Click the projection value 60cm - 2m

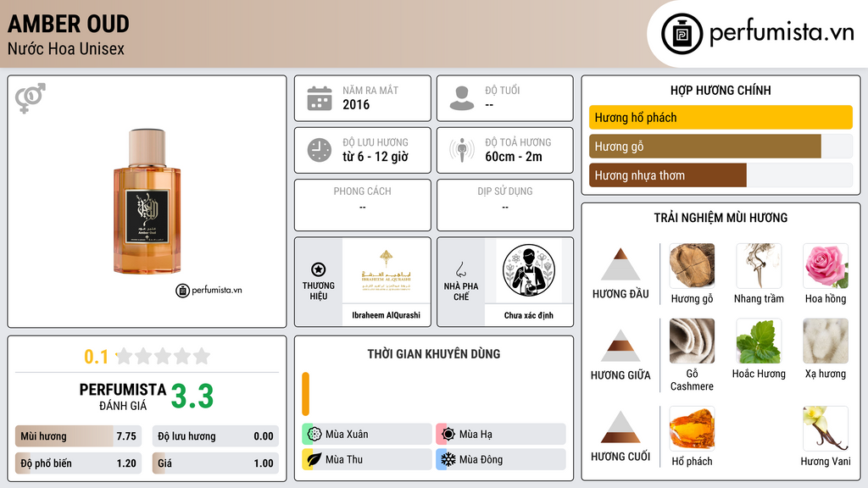click(x=514, y=157)
